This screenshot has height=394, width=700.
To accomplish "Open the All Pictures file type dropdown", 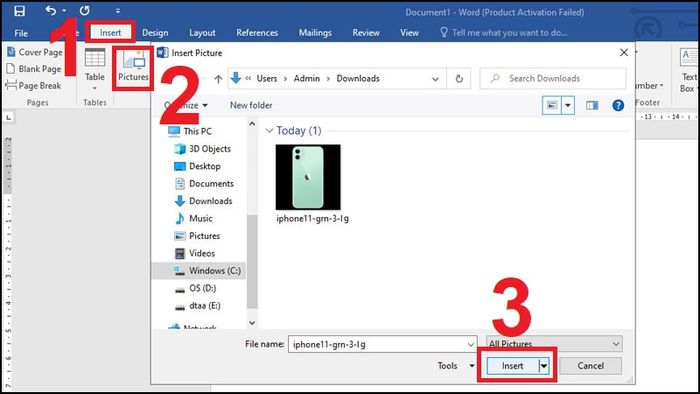I will pos(554,344).
